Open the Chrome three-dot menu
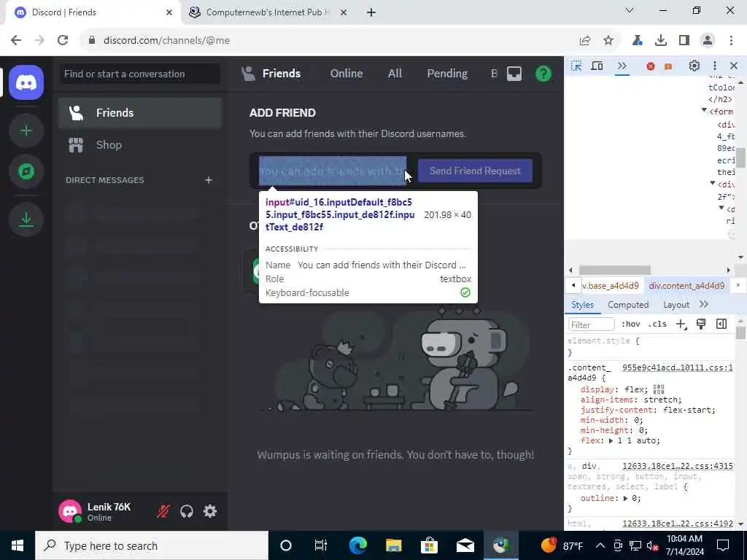 [x=731, y=41]
